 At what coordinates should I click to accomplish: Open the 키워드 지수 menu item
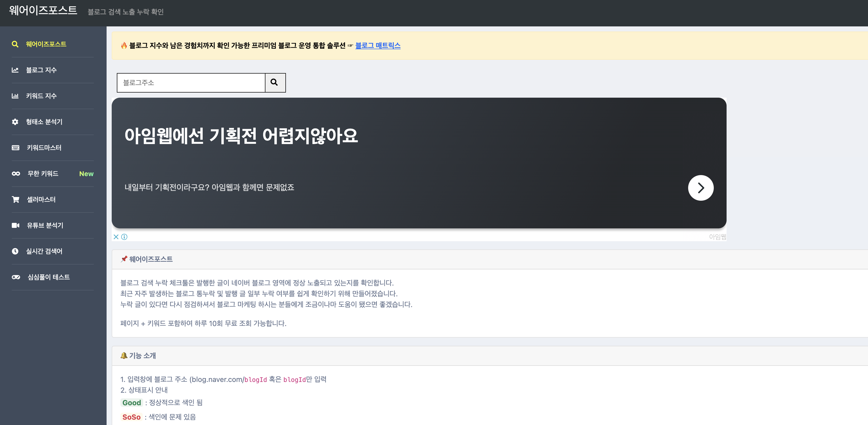[42, 96]
